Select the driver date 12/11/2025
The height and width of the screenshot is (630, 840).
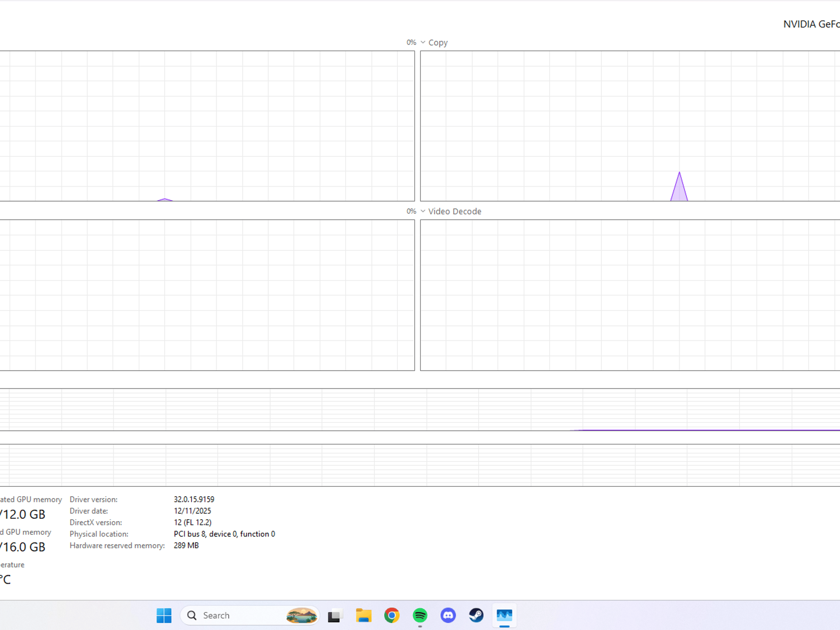click(x=192, y=511)
